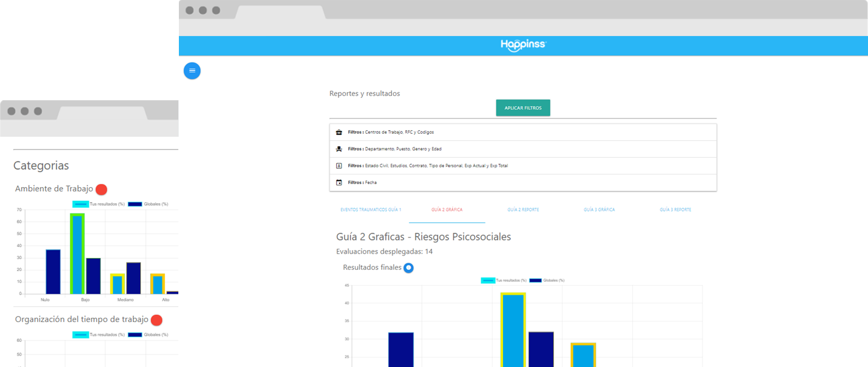The width and height of the screenshot is (868, 367).
Task: Select the Guía 2 Gráfica tab
Action: (447, 210)
